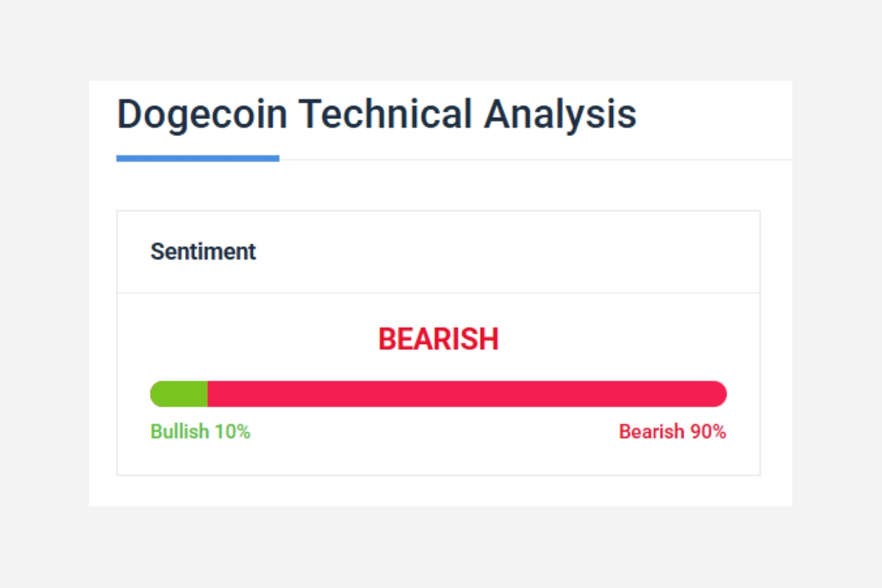Click the blue underline beneath the heading
Screen dimensions: 882x588
(198, 158)
